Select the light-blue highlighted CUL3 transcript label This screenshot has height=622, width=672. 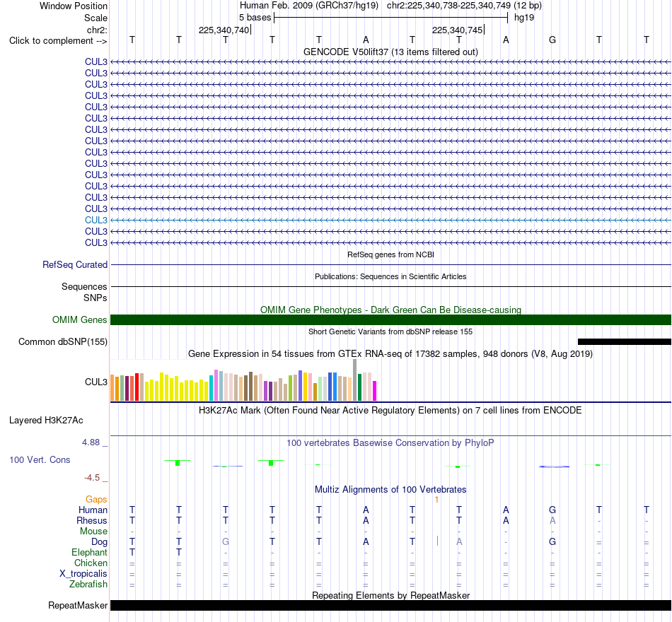pos(96,221)
